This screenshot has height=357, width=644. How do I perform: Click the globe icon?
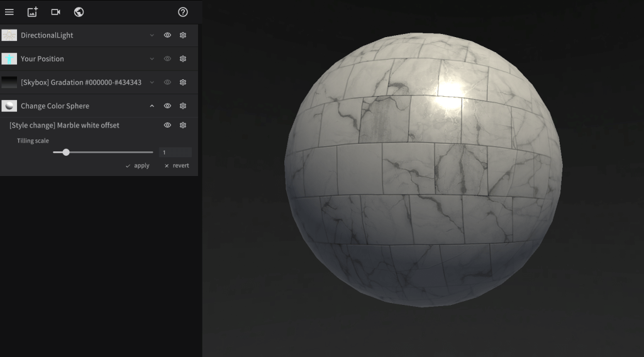point(79,12)
